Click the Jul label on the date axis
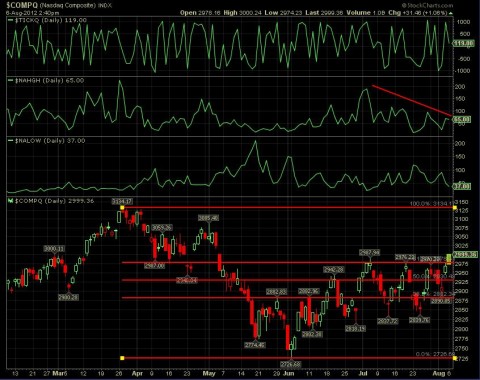 [364, 374]
